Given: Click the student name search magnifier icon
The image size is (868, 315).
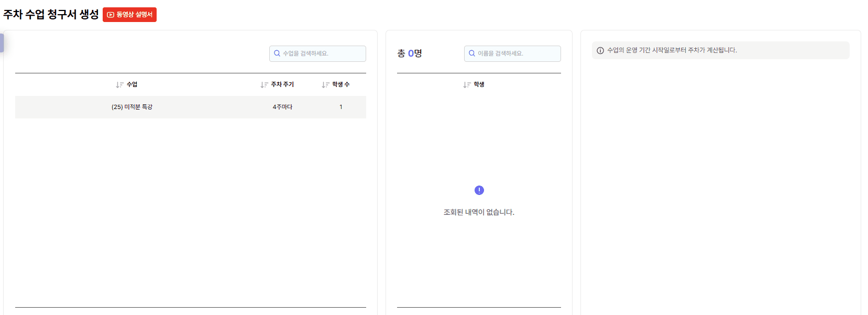Looking at the screenshot, I should (472, 53).
